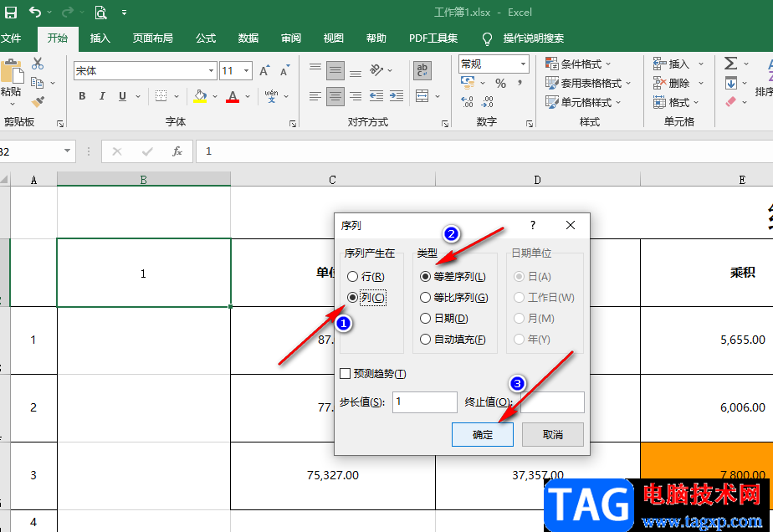Enable the 预测趋势(T) checkbox

(x=373, y=374)
